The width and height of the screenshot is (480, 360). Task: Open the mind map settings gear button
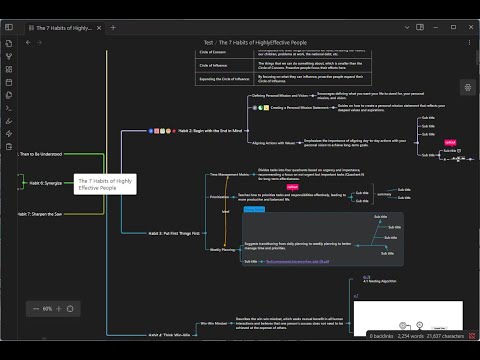click(468, 88)
